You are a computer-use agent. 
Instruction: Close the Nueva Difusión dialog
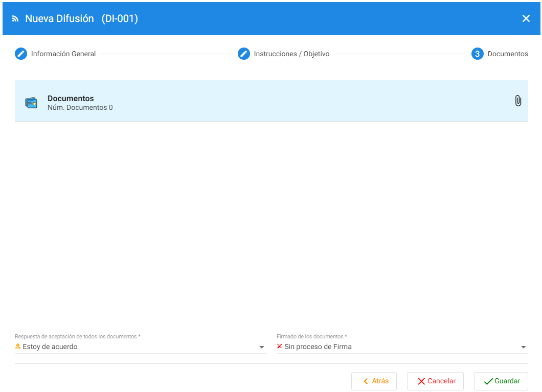526,19
